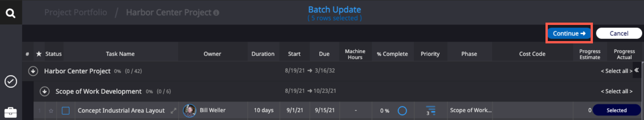This screenshot has width=644, height=120.
Task: Open task details using the expand arrows icon
Action: 173,111
